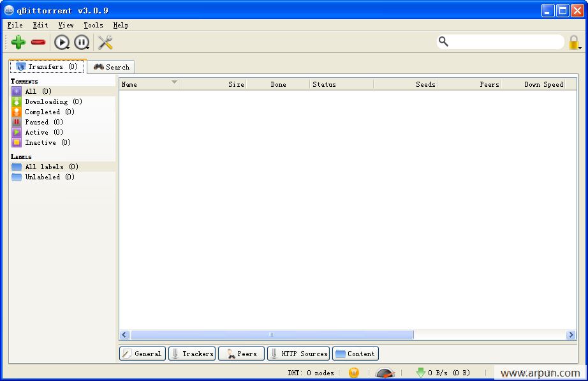Click the green plus Add Torrent icon
Viewport: 588px width, 381px height.
[x=18, y=42]
